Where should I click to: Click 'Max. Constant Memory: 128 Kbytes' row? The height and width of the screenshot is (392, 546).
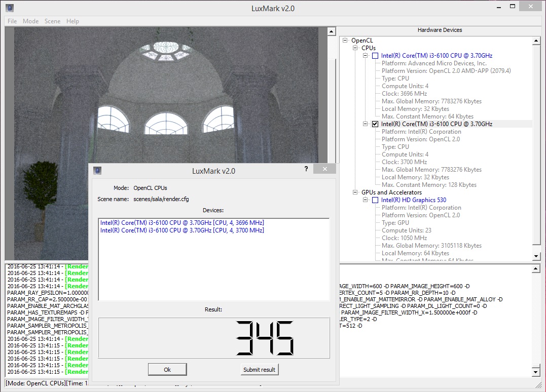tap(429, 185)
